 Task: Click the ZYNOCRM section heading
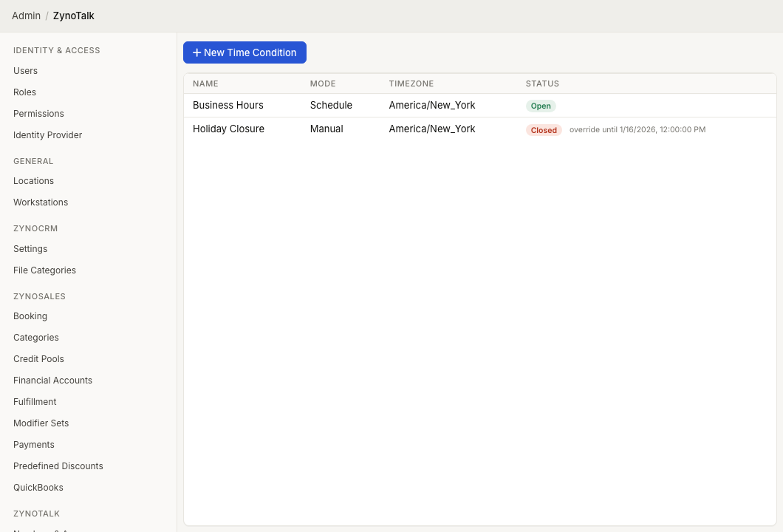click(x=35, y=228)
